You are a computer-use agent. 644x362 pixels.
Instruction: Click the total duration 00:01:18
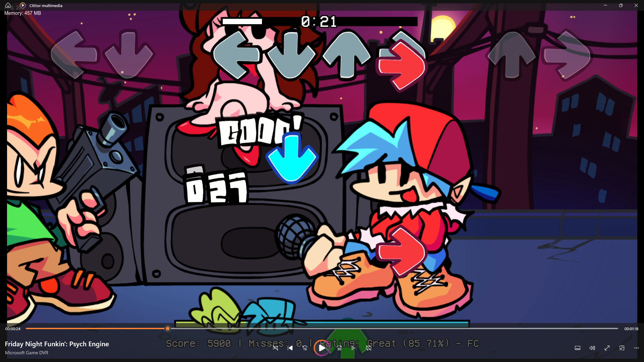(x=631, y=329)
